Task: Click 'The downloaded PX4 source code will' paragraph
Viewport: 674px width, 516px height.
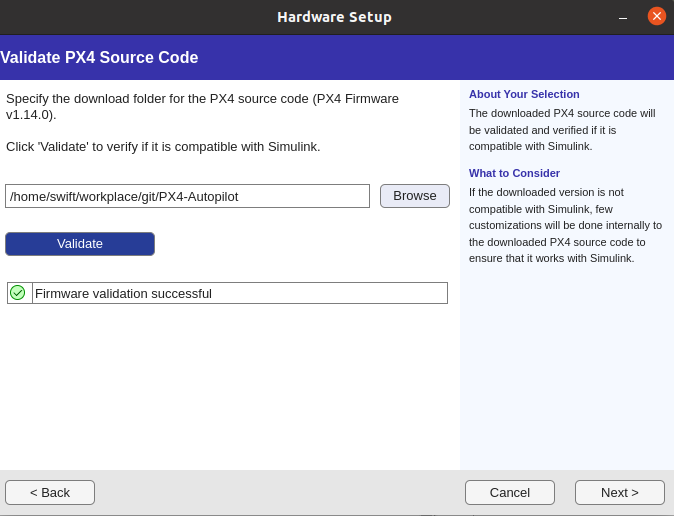Action: click(x=562, y=130)
